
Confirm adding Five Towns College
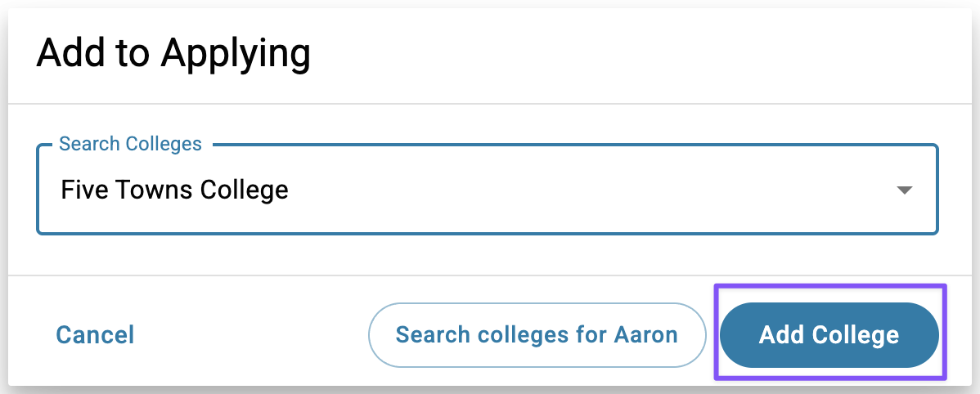click(x=829, y=334)
